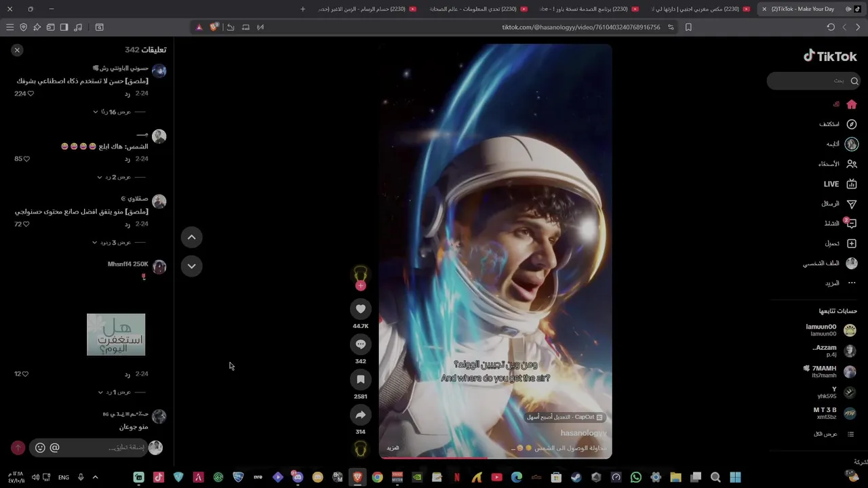Open the Upload plus icon
This screenshot has height=488, width=868.
click(852, 243)
